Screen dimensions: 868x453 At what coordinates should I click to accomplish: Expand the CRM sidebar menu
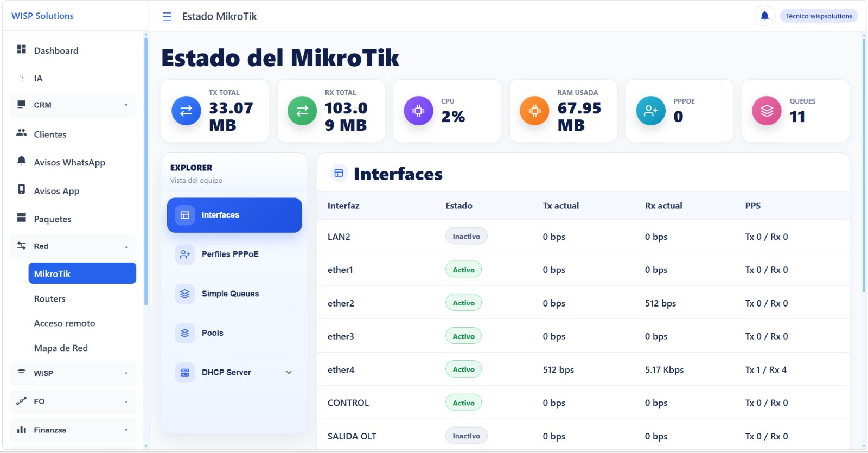[73, 105]
